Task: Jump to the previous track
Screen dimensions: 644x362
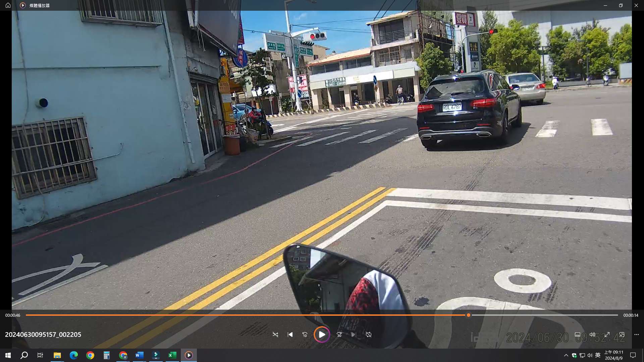Action: [290, 335]
